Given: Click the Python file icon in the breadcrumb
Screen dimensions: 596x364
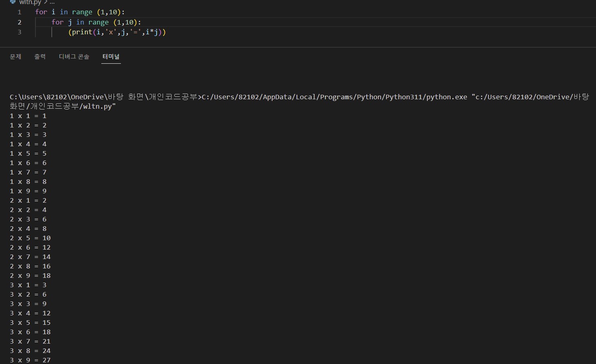Looking at the screenshot, I should coord(13,2).
